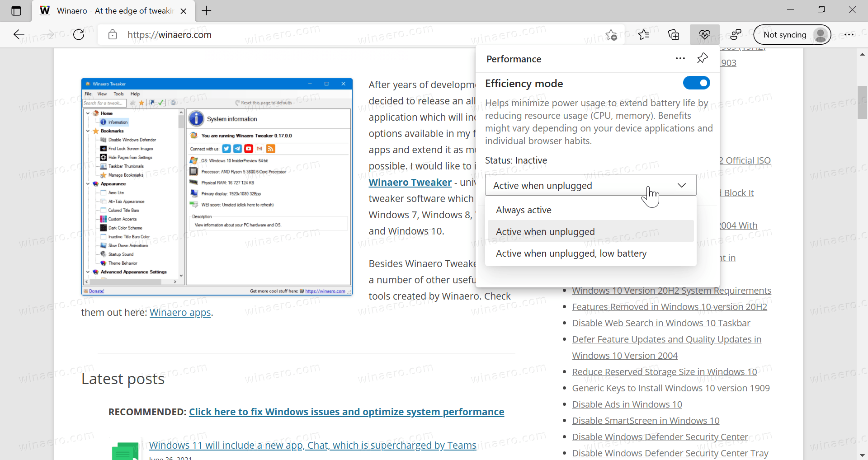Choose Active when unplugged, low battery
Screen dimensions: 868x460
click(590, 253)
